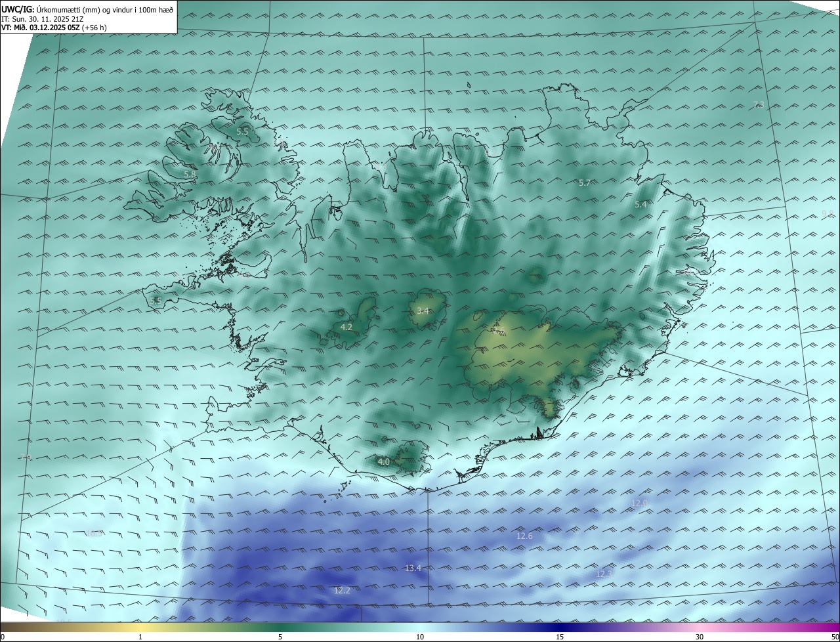This screenshot has width=840, height=642.
Task: Click the 1 tick label on the color scale
Action: click(x=140, y=637)
